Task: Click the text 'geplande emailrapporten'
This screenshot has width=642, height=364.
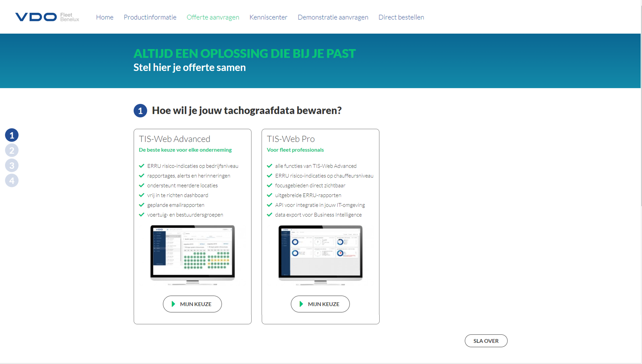Action: click(x=176, y=205)
